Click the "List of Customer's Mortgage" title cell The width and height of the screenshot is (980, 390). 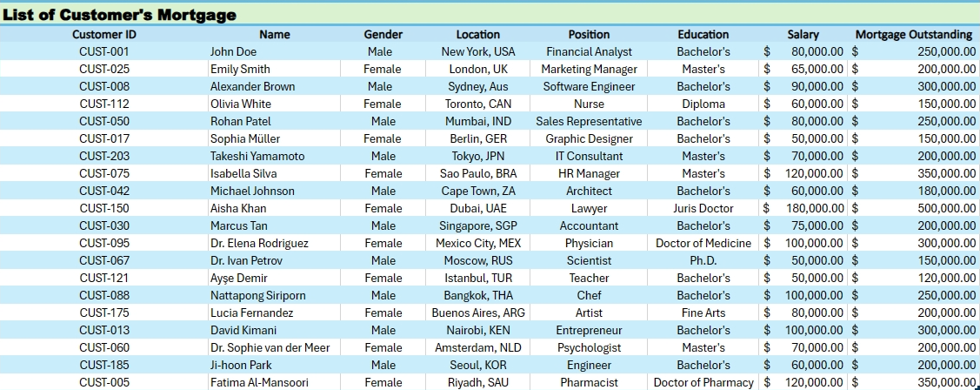(119, 15)
